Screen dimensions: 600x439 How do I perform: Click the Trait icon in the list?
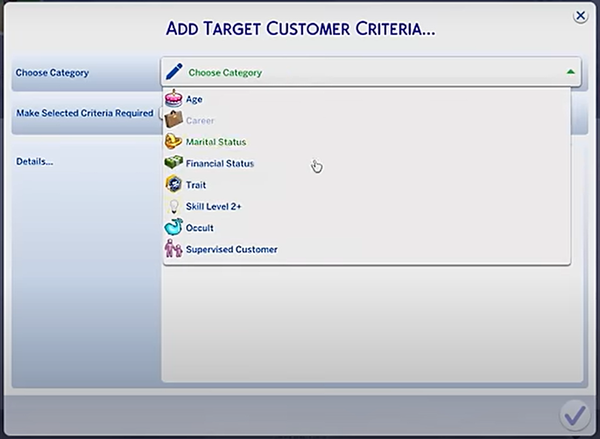(x=174, y=184)
